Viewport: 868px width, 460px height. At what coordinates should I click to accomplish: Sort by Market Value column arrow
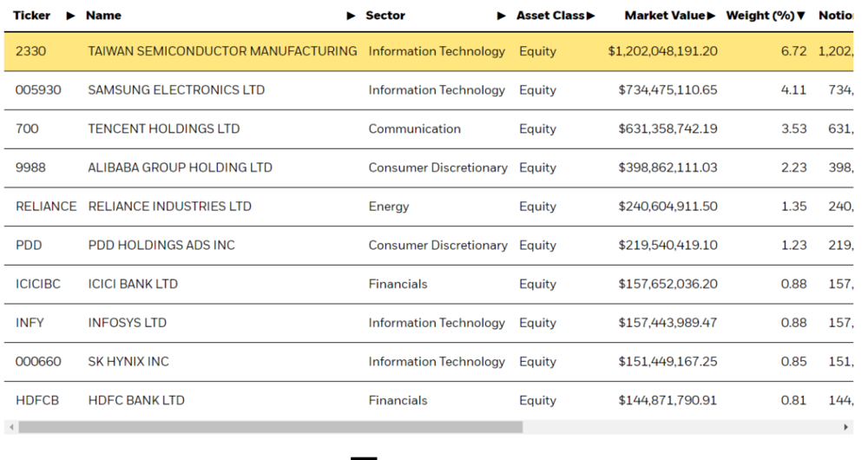pos(712,16)
